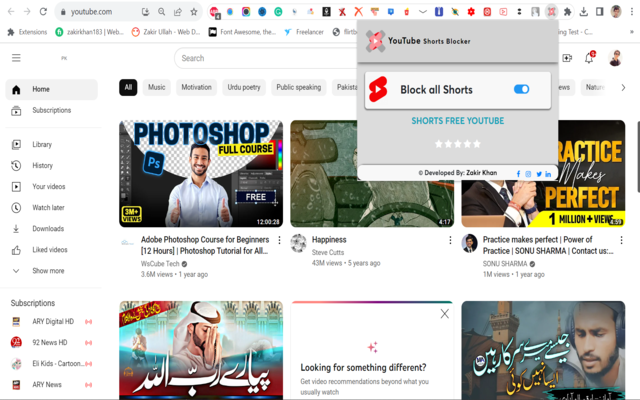Click the Steve Cutts channel avatar
The height and width of the screenshot is (400, 640).
(298, 243)
